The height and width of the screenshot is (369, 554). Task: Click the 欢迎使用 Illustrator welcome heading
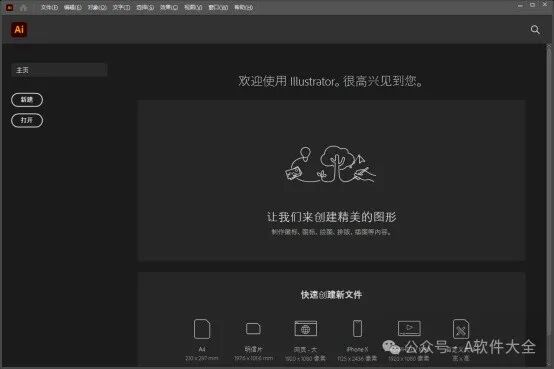point(330,81)
